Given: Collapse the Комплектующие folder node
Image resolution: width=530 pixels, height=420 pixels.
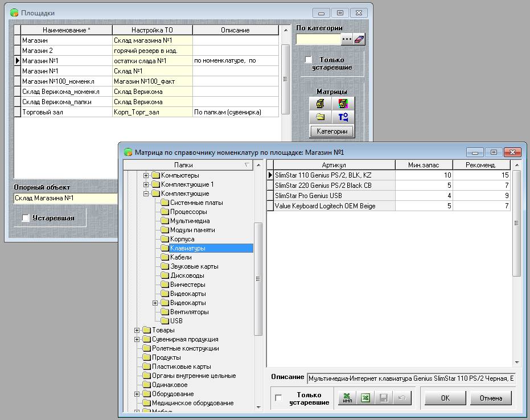Looking at the screenshot, I should (x=146, y=193).
